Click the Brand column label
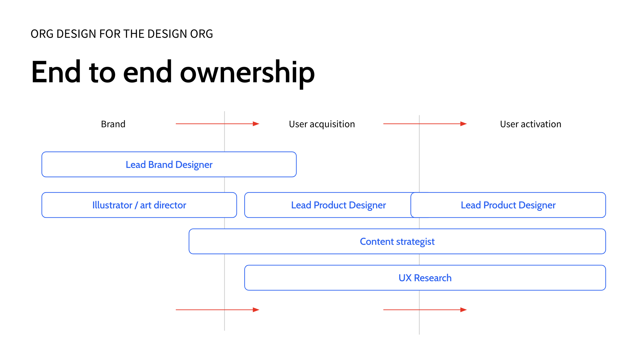 (x=113, y=124)
